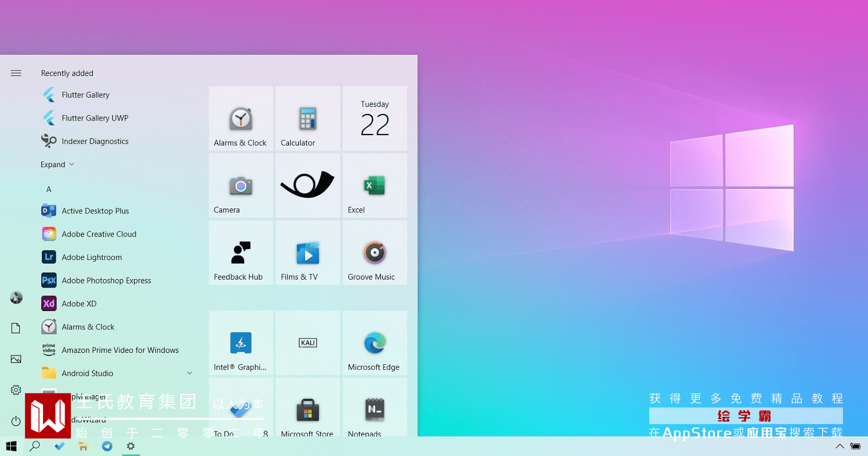Open Telegram from the taskbar
Image resolution: width=868 pixels, height=456 pixels.
[x=107, y=446]
